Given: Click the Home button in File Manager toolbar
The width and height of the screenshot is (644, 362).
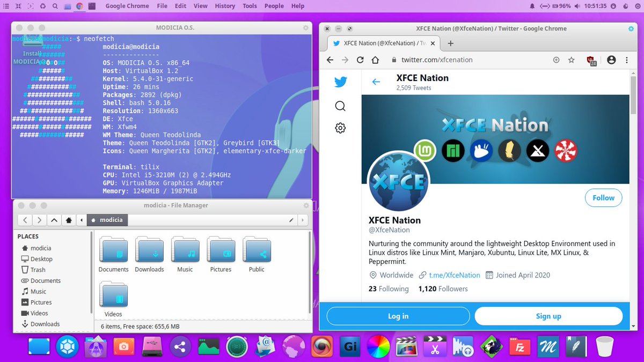Looking at the screenshot, I should pos(69,220).
